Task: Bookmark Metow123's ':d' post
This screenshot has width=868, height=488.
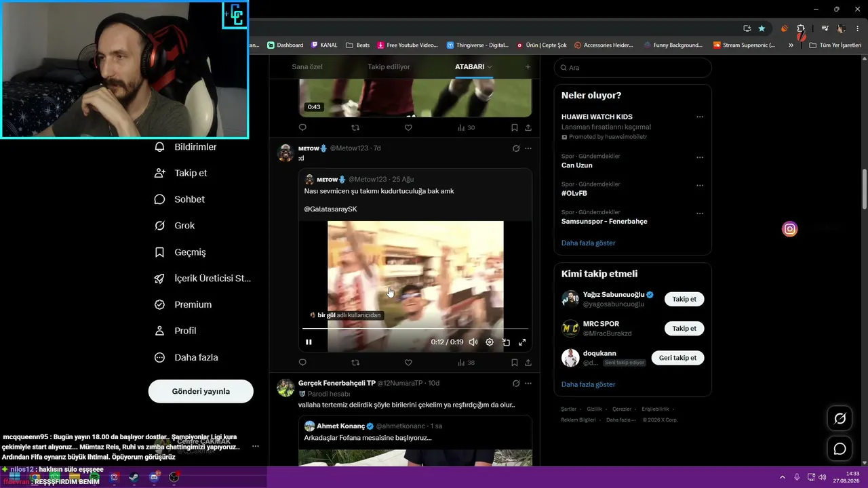Action: pos(515,363)
